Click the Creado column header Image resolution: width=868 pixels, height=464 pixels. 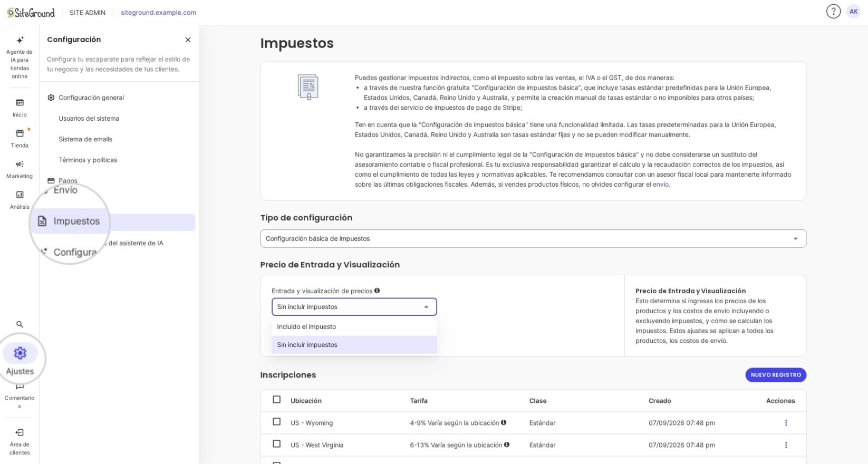(x=660, y=401)
